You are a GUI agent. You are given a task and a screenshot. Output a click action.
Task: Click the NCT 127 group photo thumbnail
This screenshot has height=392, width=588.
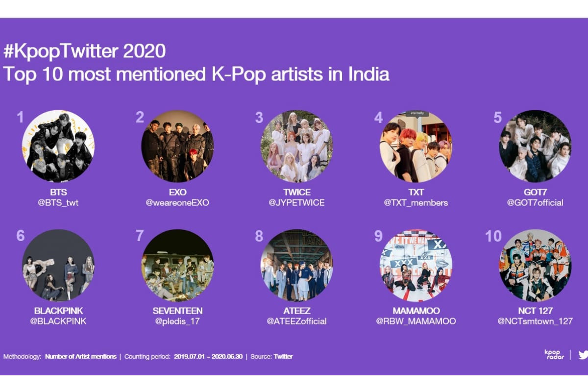(535, 265)
